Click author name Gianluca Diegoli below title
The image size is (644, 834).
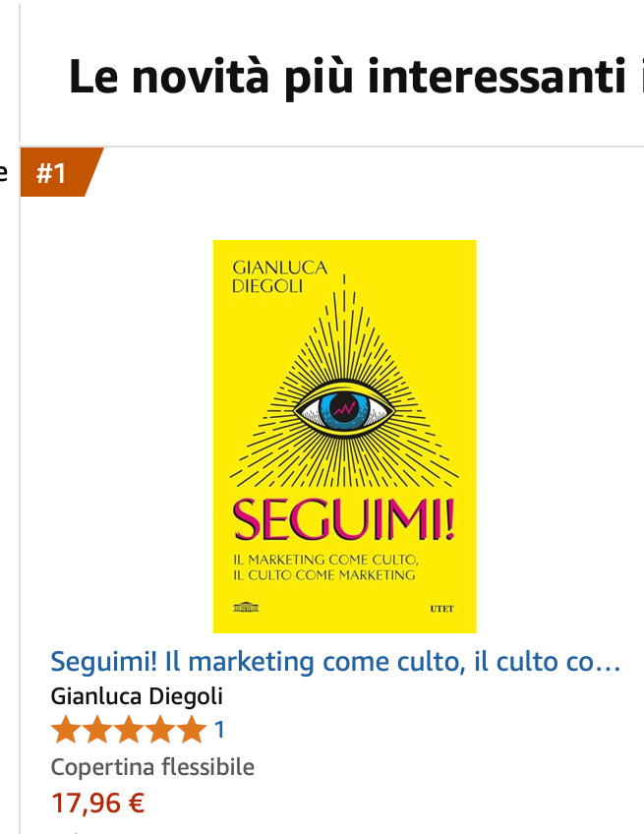point(137,696)
